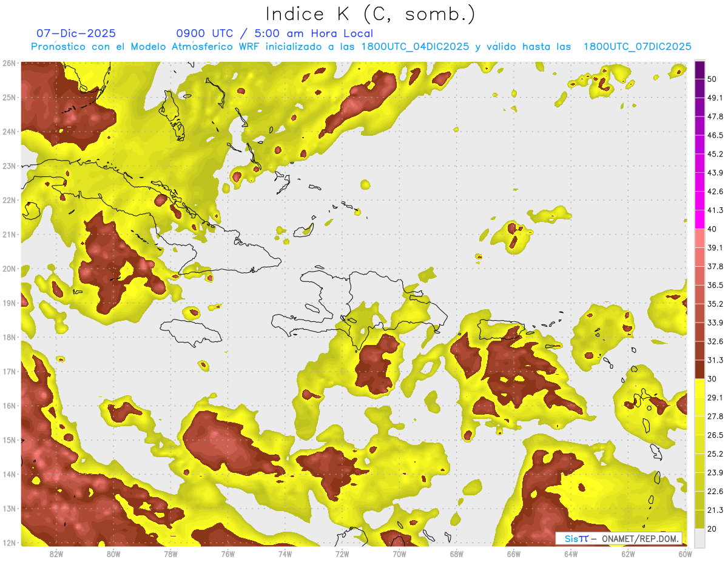The height and width of the screenshot is (562, 728).
Task: Click the "22N" latitude axis label
Action: [x=9, y=200]
